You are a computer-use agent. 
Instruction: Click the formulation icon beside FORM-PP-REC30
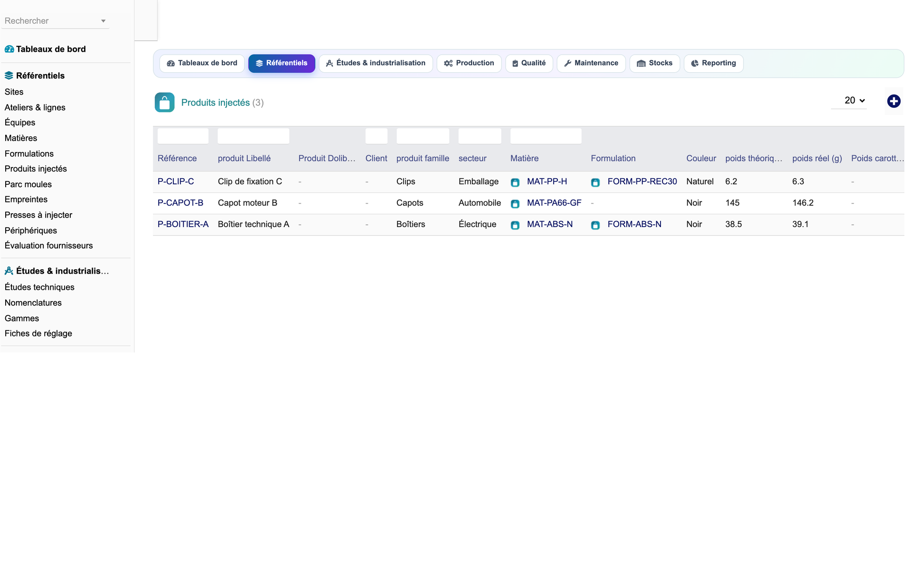point(595,182)
